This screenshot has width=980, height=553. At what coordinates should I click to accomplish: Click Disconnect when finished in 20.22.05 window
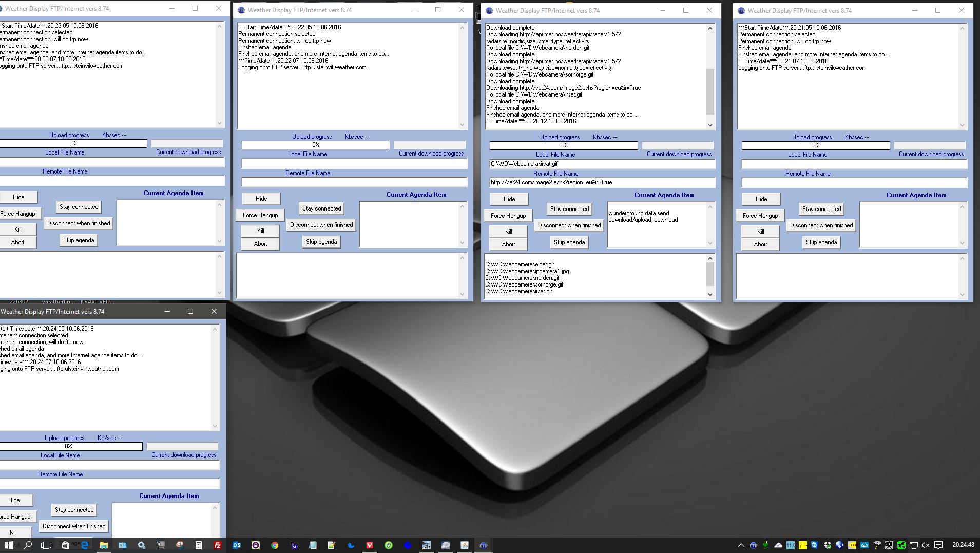coord(321,225)
